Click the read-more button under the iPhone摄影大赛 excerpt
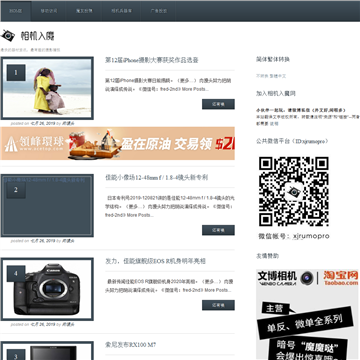Image resolution: width=360 pixels, height=360 pixels. (x=218, y=104)
